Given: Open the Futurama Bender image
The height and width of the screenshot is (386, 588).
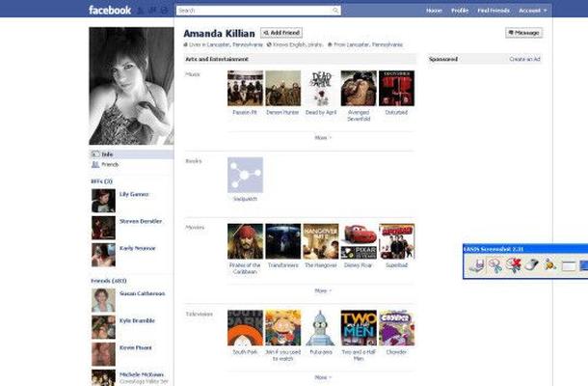Looking at the screenshot, I should (x=321, y=328).
